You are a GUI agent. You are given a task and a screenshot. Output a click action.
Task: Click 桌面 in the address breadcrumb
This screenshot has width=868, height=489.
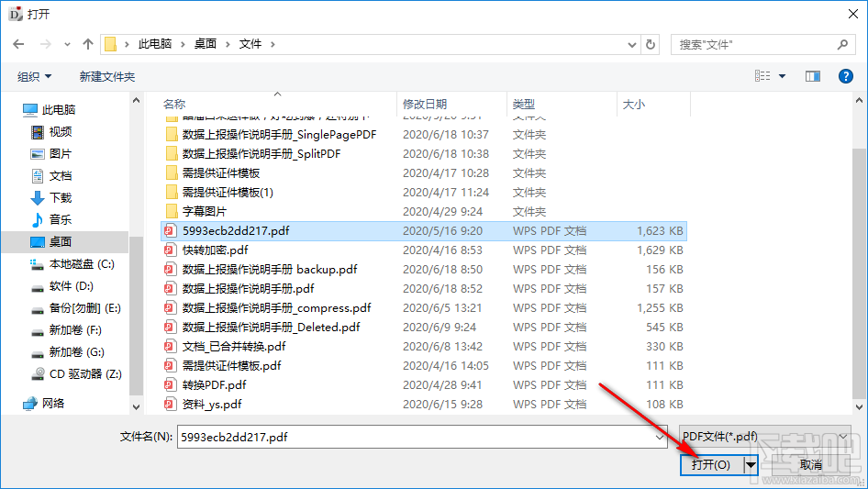(x=205, y=44)
